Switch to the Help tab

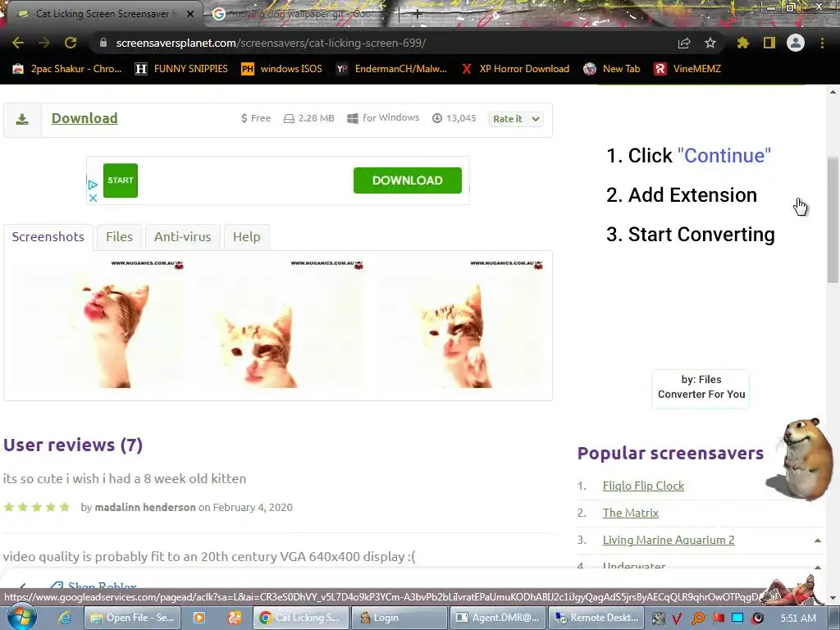[x=246, y=237]
